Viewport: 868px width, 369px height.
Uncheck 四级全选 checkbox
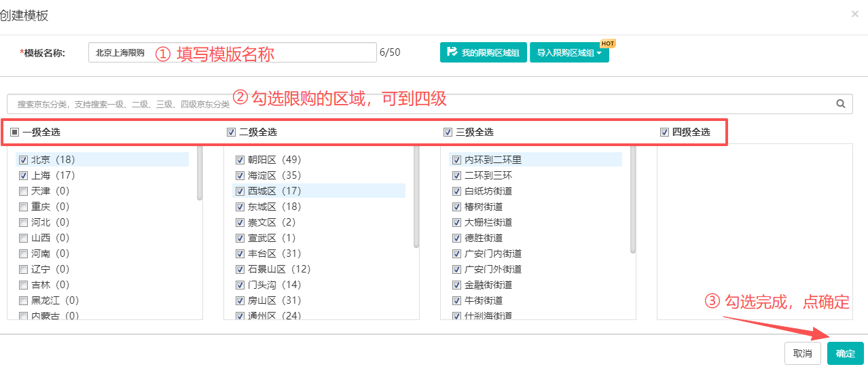coord(664,133)
